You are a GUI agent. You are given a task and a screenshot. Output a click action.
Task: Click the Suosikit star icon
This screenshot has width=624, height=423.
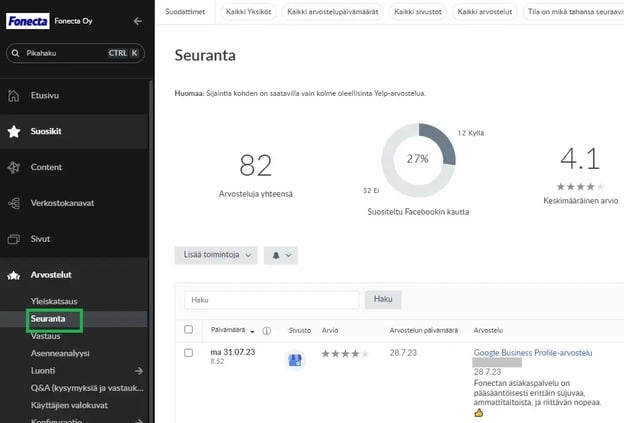[14, 131]
